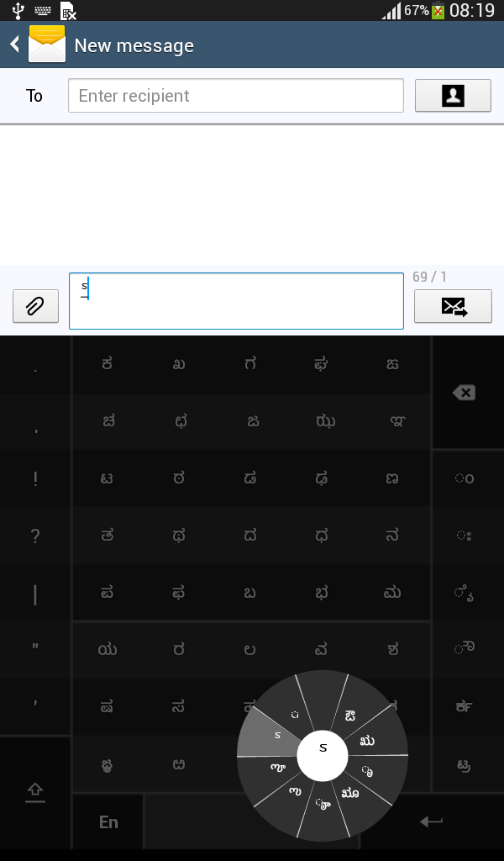Tap the backspace delete key

tap(464, 393)
